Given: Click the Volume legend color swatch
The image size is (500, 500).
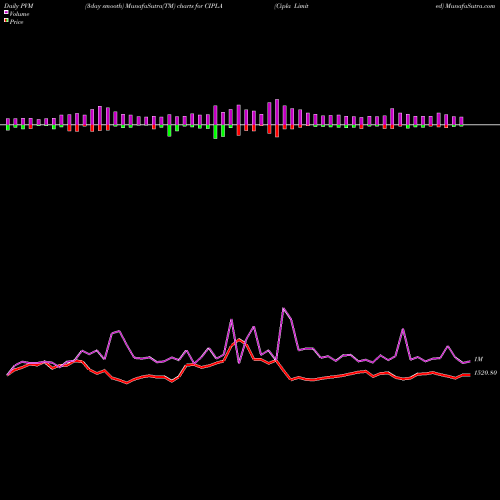Looking at the screenshot, I should [6, 13].
